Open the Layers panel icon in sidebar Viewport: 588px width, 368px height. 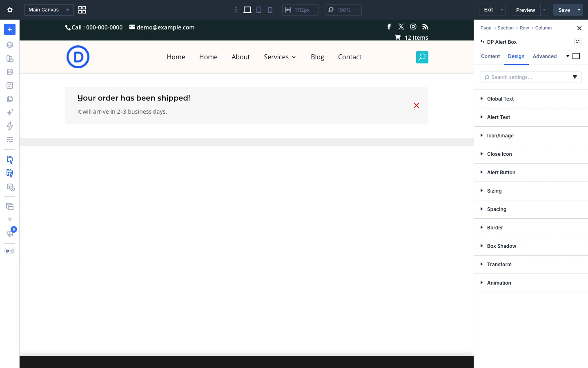[x=10, y=45]
